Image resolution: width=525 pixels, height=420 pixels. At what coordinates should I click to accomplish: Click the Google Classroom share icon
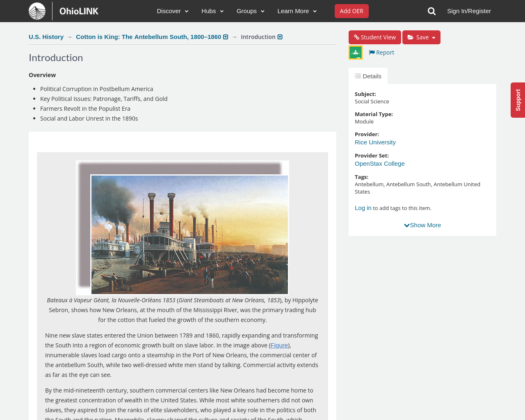click(356, 52)
